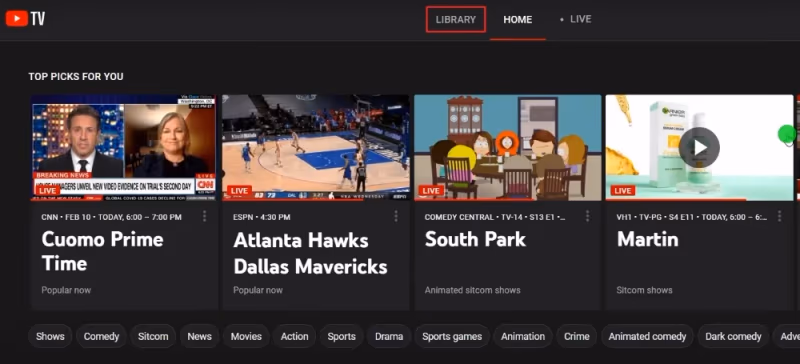This screenshot has width=800, height=364.
Task: Select the Movies category chip
Action: pyautogui.click(x=246, y=336)
